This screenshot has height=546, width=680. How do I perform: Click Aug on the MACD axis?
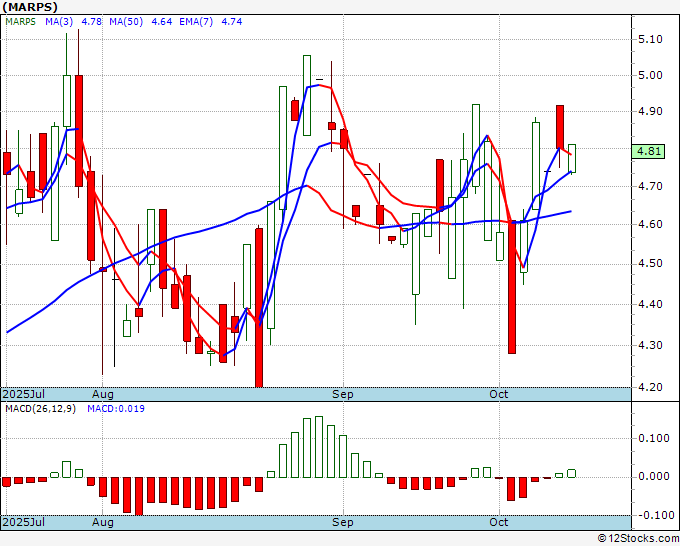tap(103, 523)
